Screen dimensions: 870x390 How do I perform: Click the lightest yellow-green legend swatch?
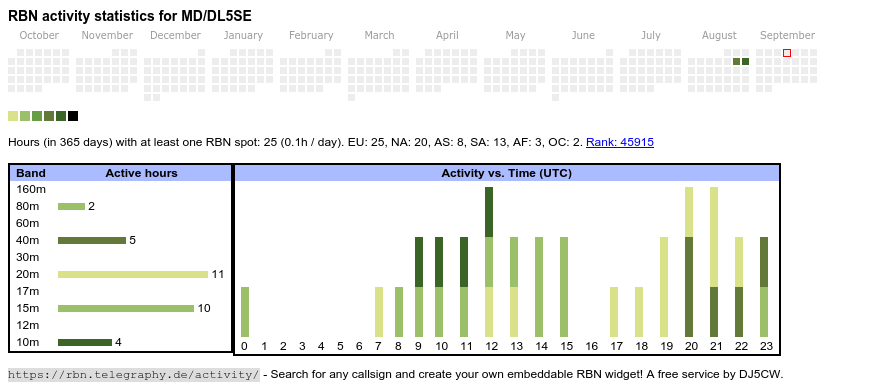pyautogui.click(x=13, y=116)
